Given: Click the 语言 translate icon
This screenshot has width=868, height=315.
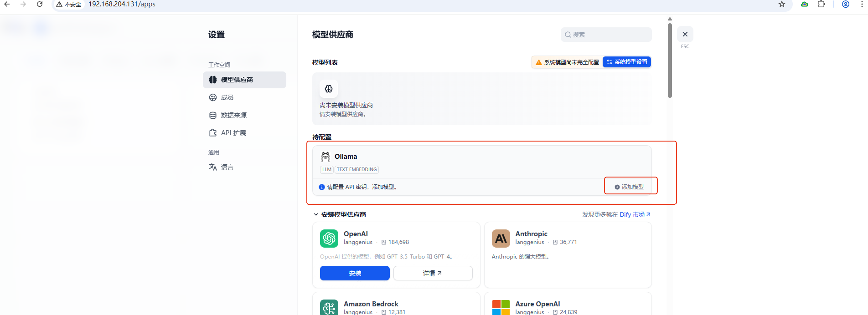Looking at the screenshot, I should coord(213,167).
